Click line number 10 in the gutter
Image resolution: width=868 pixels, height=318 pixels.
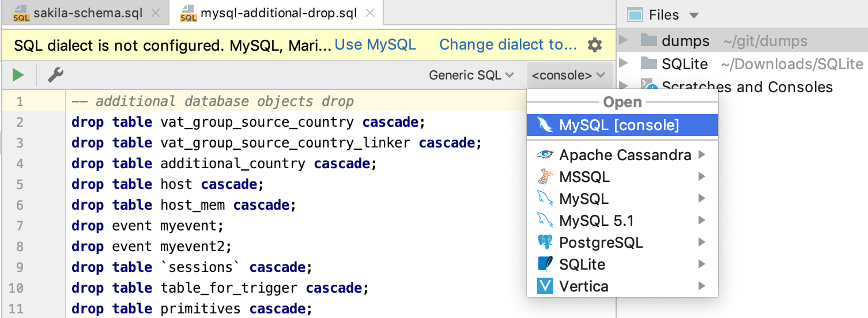click(x=16, y=289)
